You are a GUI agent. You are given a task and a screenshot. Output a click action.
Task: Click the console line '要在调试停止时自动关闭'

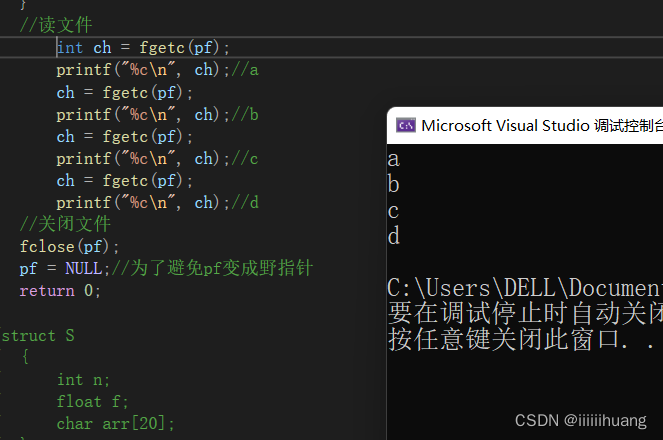(525, 313)
